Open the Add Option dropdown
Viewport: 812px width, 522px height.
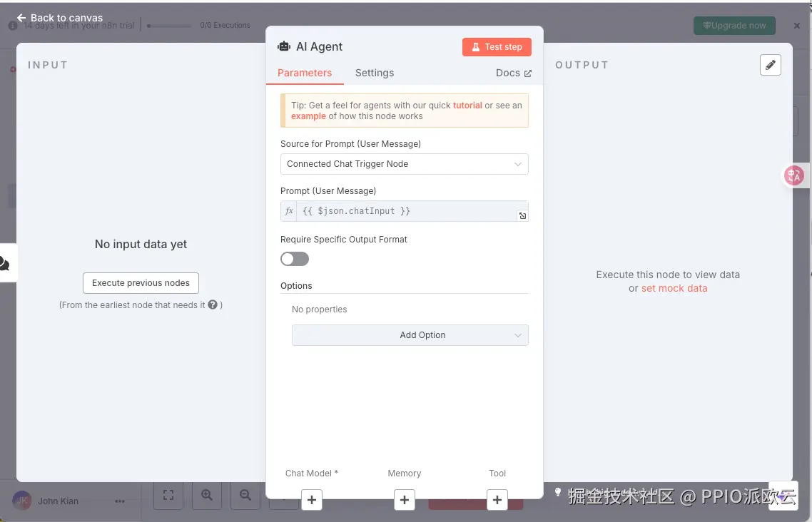(x=410, y=335)
